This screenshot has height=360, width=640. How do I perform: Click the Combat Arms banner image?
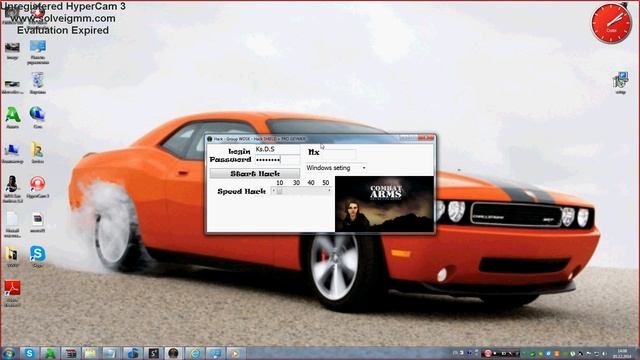coord(384,204)
